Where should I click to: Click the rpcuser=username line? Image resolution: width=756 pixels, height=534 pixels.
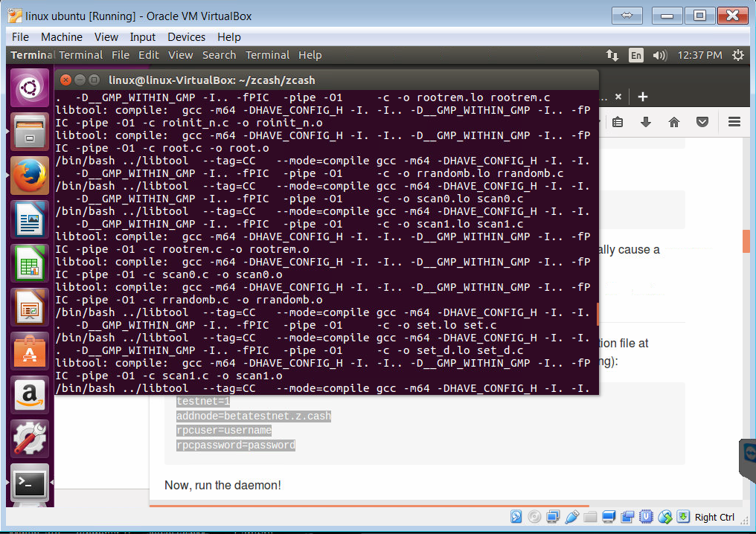coord(224,431)
